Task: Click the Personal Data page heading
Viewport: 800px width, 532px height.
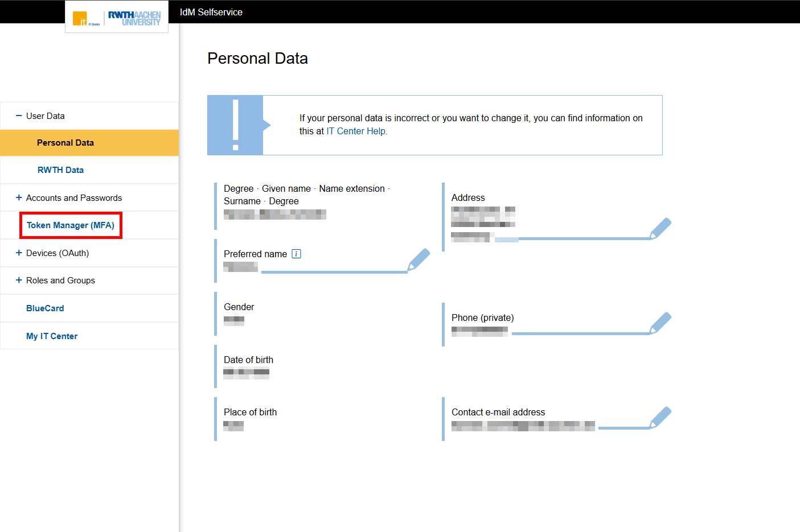Action: click(257, 58)
